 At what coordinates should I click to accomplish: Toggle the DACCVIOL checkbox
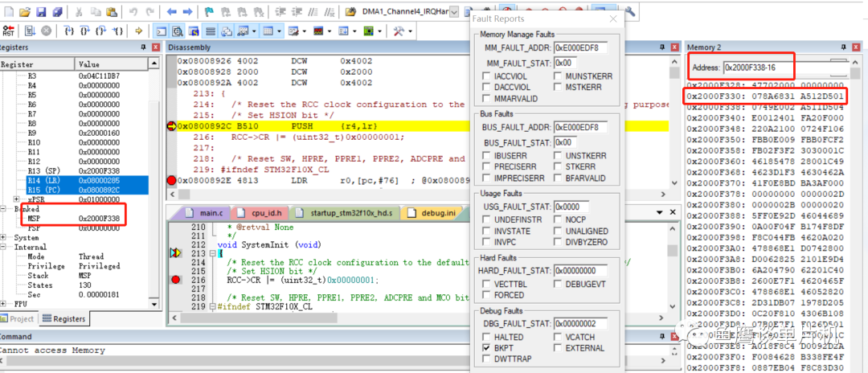pos(486,87)
